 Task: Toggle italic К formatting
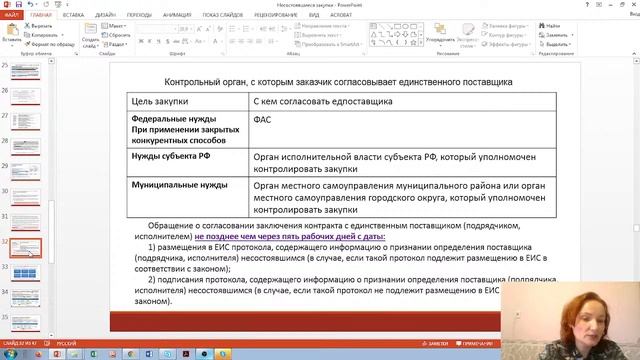[150, 41]
